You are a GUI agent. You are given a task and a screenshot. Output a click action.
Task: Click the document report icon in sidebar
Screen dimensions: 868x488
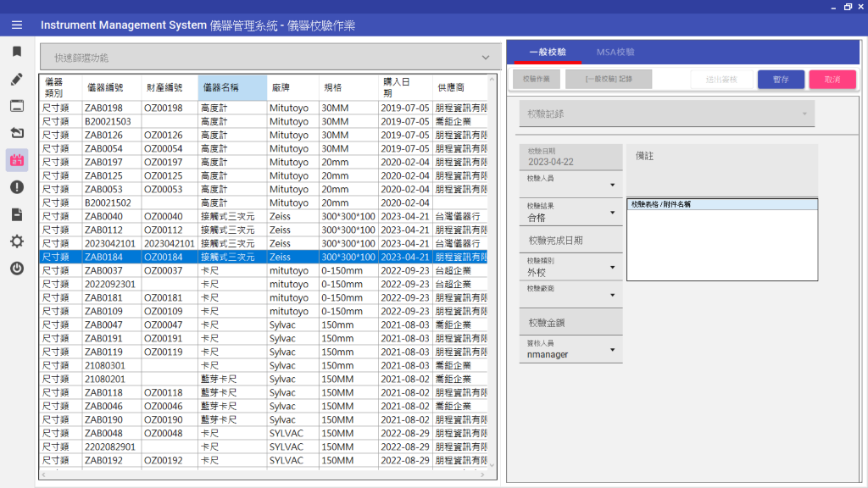(x=16, y=214)
